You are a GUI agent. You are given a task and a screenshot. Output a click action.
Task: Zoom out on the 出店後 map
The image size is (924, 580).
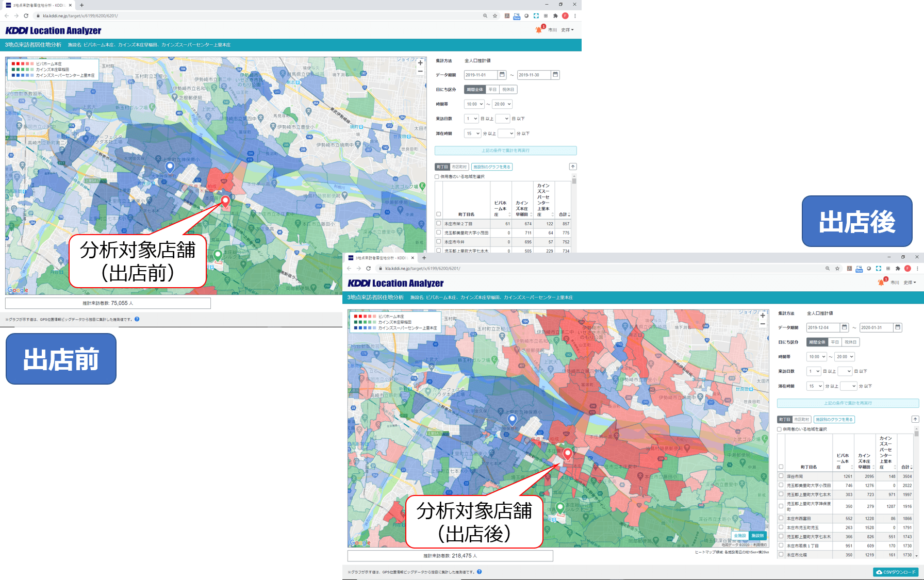click(763, 324)
